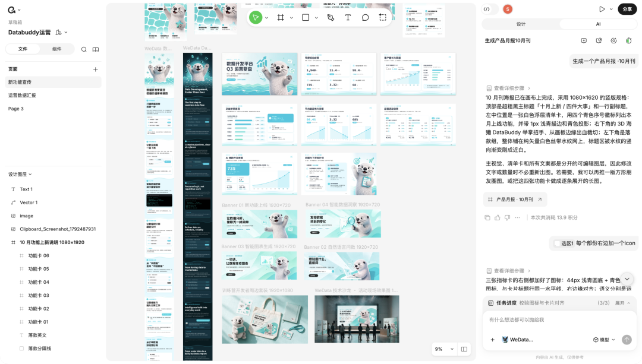This screenshot has width=642, height=364.
Task: Open the zoom level 9% dropdown
Action: click(444, 349)
